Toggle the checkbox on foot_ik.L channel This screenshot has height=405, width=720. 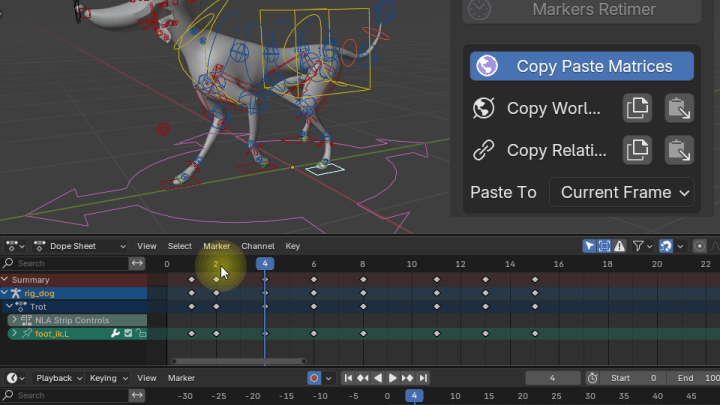coord(128,333)
